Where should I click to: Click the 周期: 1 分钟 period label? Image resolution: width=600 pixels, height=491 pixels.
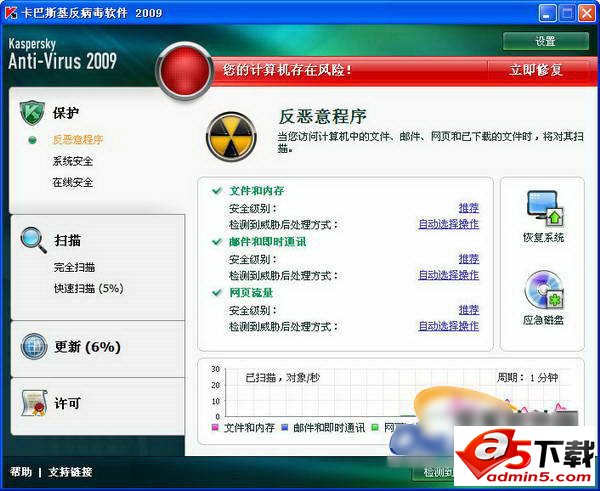coord(527,378)
